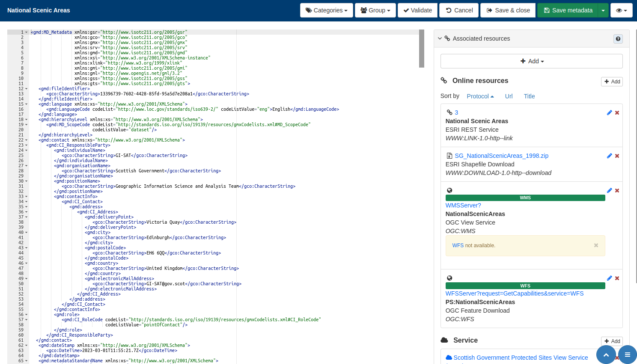Open Associated resources help icon

[x=618, y=39]
